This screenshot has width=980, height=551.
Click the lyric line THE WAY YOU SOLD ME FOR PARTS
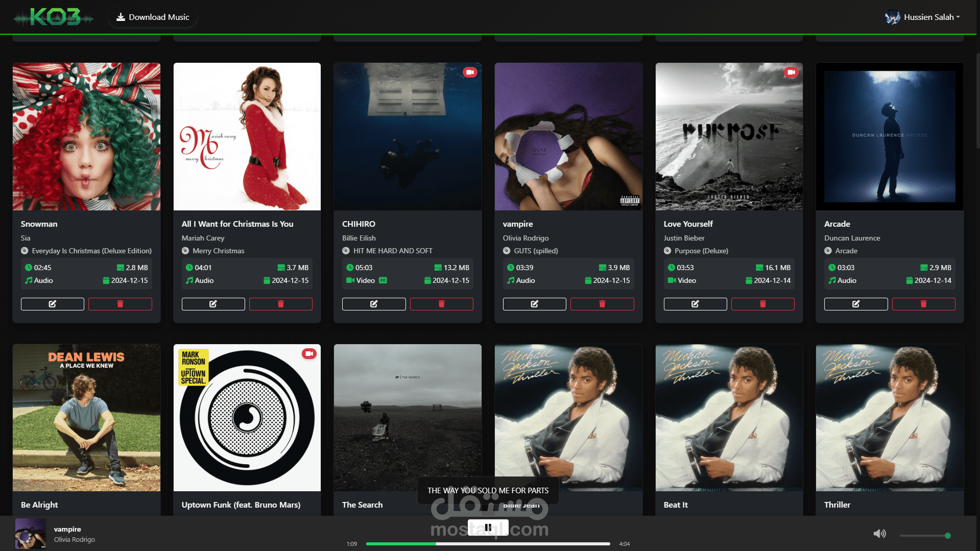point(488,491)
